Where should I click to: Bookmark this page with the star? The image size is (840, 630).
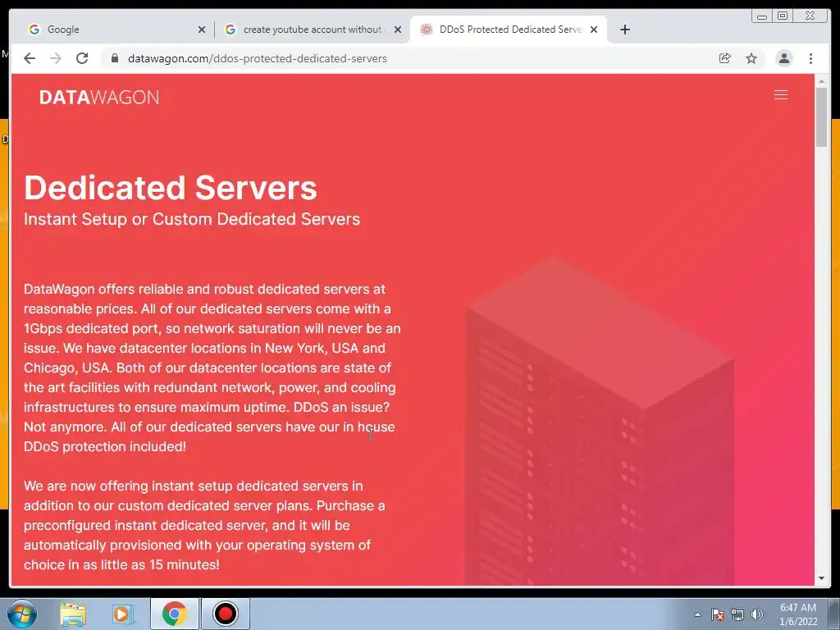point(751,58)
